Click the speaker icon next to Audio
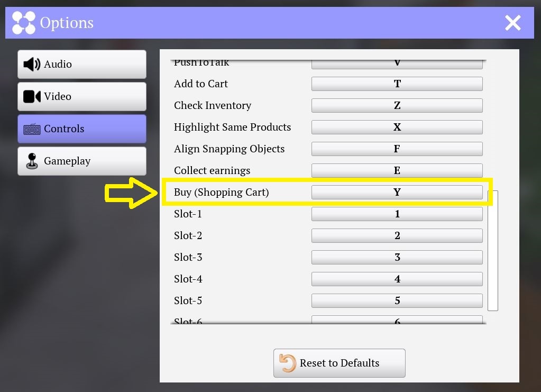 (32, 64)
